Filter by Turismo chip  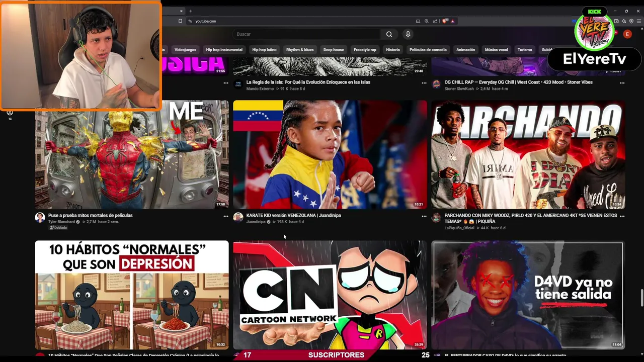tap(525, 50)
